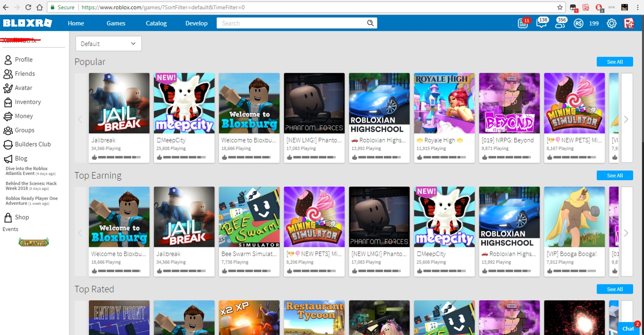Open NRPG: Beyond thumbnail in Popular row

(x=509, y=103)
